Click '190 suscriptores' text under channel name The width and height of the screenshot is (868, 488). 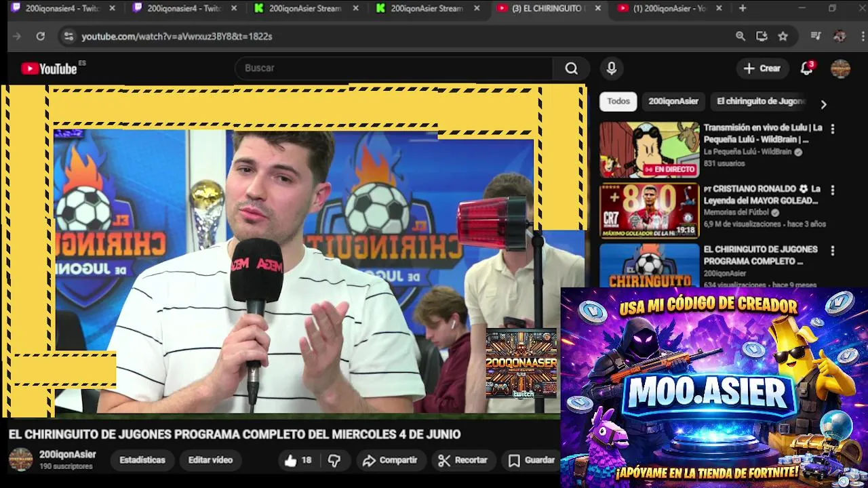66,467
